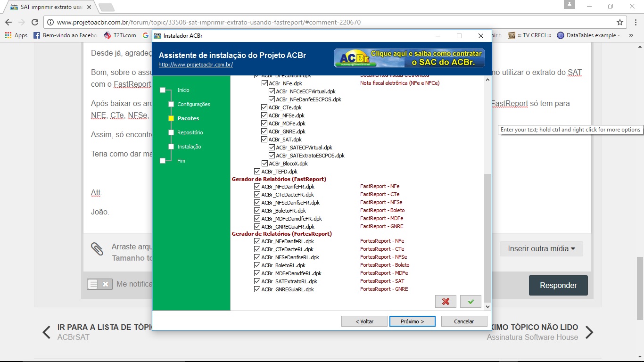Toggle ACBr_GNREGuiaRL.dpk checkbox
The width and height of the screenshot is (644, 362).
257,289
